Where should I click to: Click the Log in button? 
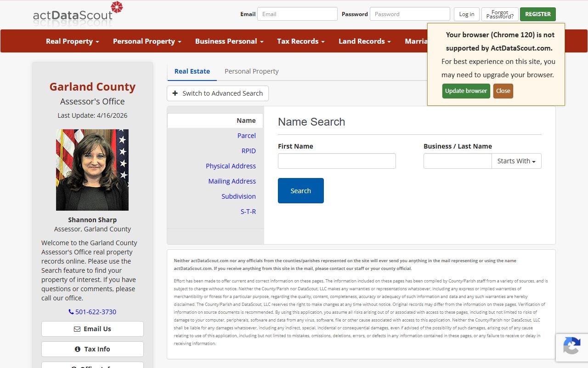click(467, 14)
